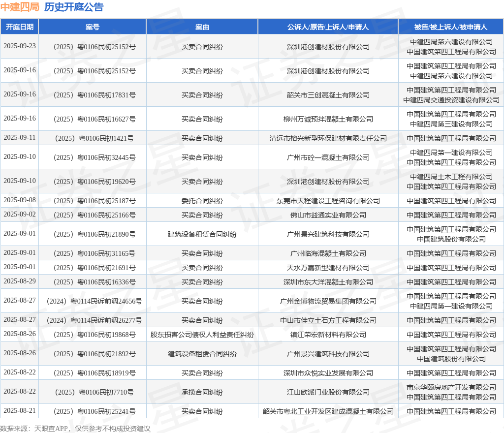Click the 中建四局 company name in the title
The image size is (504, 433).
[x=20, y=7]
